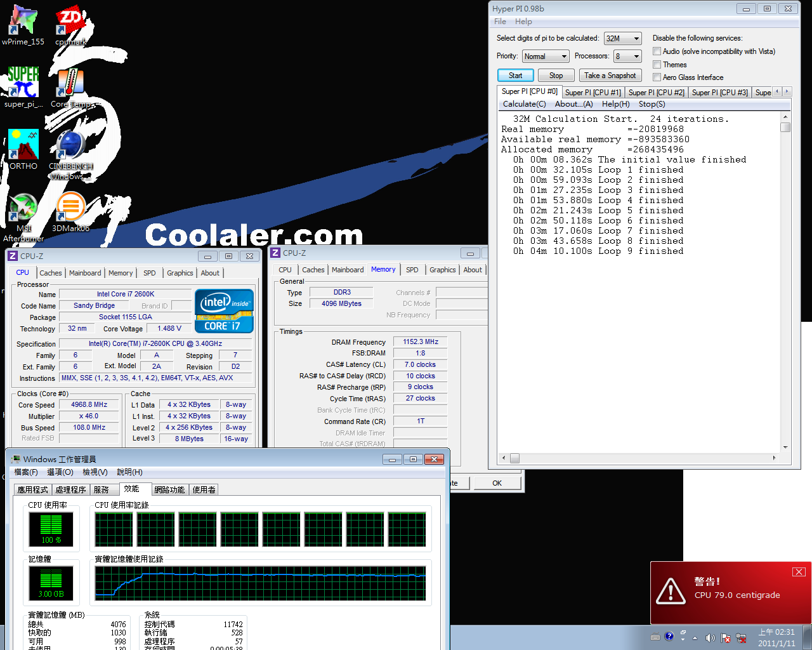Click the Start button in Hyper PI

click(515, 76)
